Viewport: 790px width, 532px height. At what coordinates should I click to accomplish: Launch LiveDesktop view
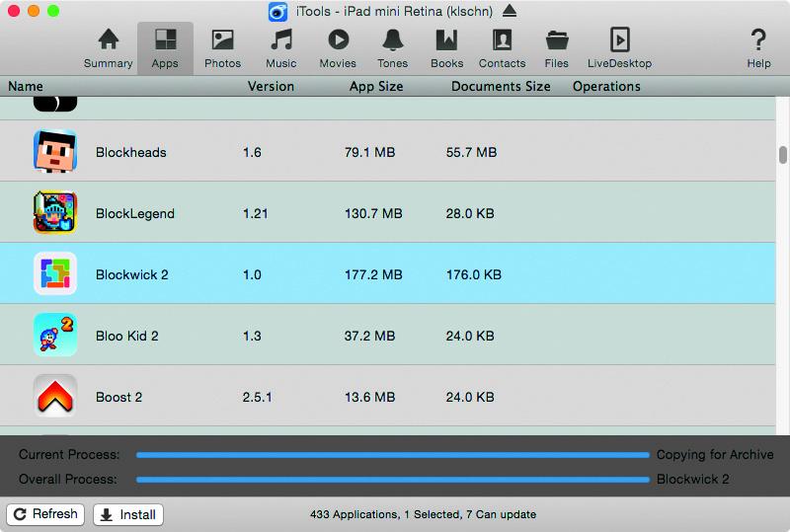tap(619, 49)
